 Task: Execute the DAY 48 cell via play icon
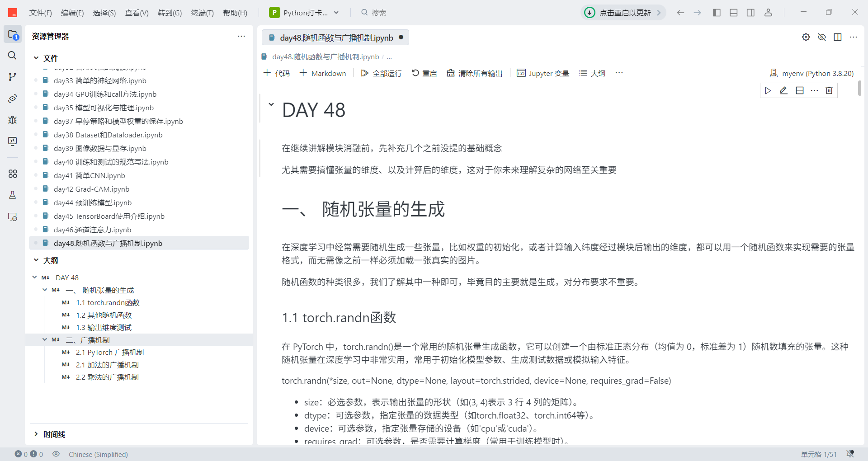(767, 90)
